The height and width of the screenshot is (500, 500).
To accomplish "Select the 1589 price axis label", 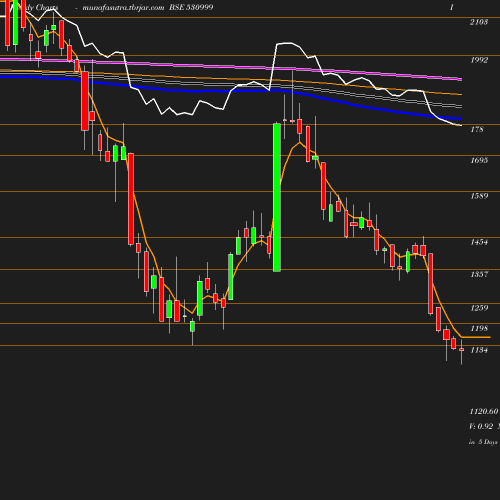I will [479, 196].
